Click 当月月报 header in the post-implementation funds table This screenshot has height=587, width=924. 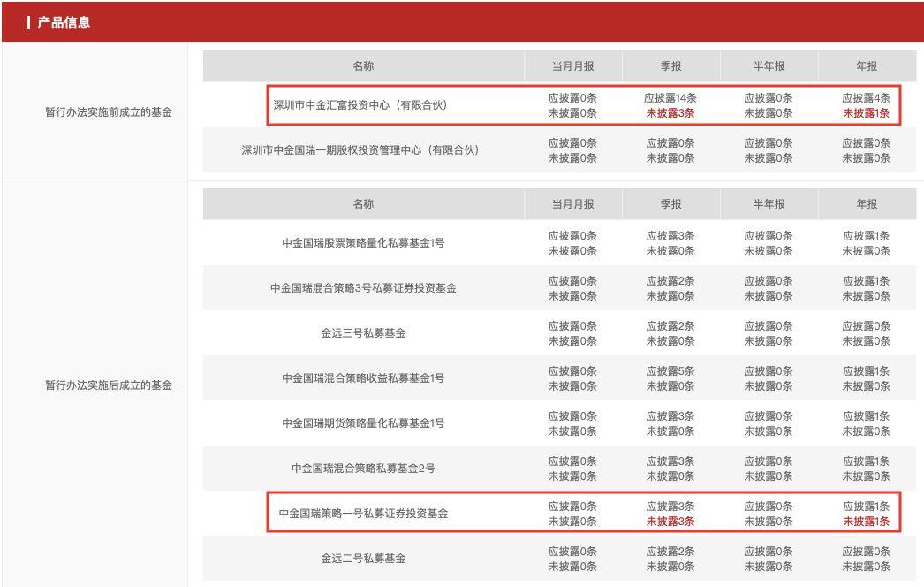pyautogui.click(x=572, y=204)
